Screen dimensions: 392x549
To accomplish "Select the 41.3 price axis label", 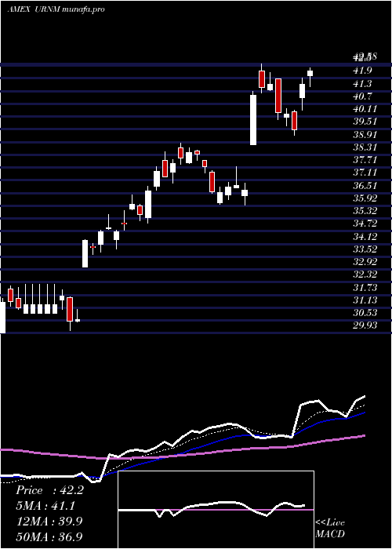I will coord(363,84).
